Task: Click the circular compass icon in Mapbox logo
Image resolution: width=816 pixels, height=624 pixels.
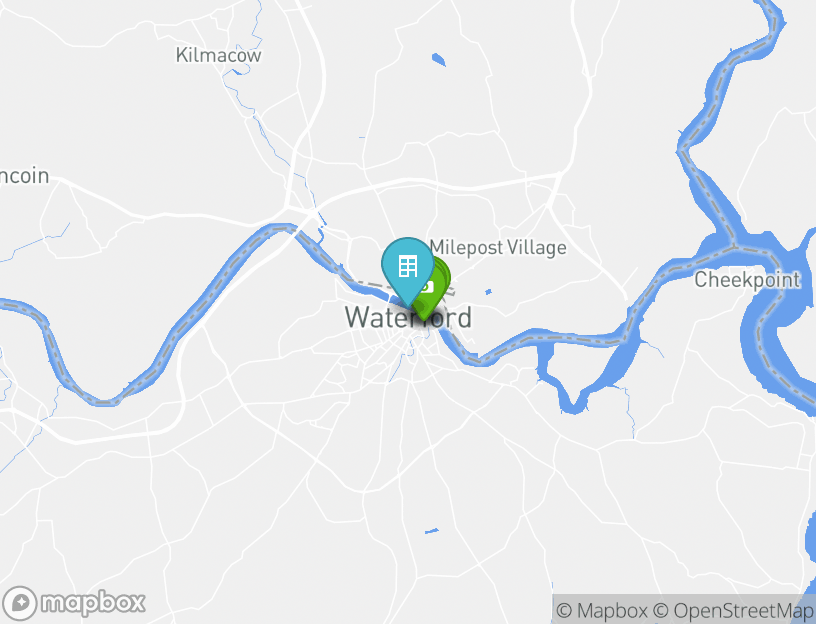Action: (x=20, y=603)
